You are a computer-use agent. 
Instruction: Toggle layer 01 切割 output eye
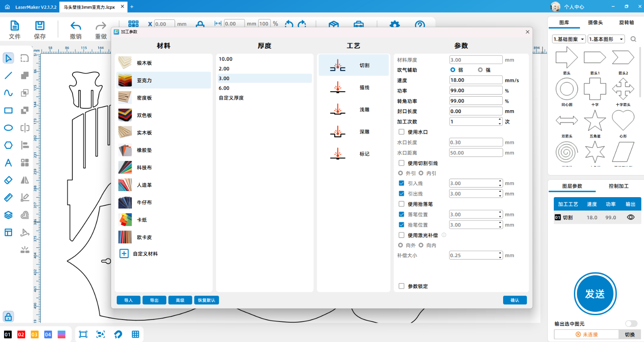(631, 217)
